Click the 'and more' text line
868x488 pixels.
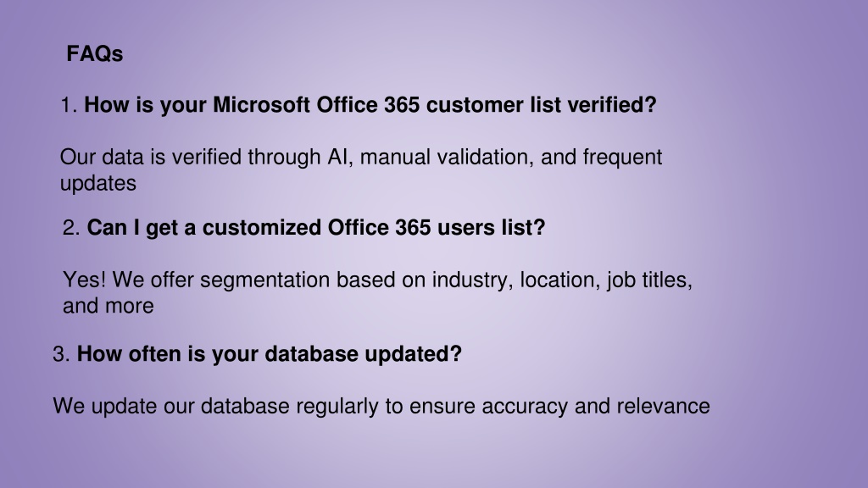coord(108,306)
